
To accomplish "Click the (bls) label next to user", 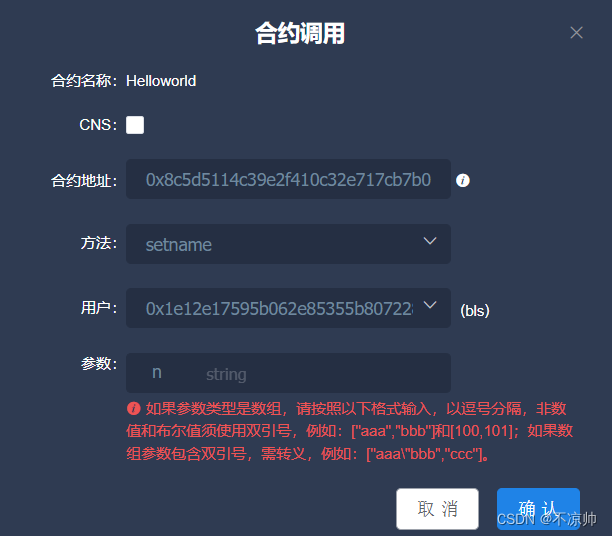I will (475, 311).
